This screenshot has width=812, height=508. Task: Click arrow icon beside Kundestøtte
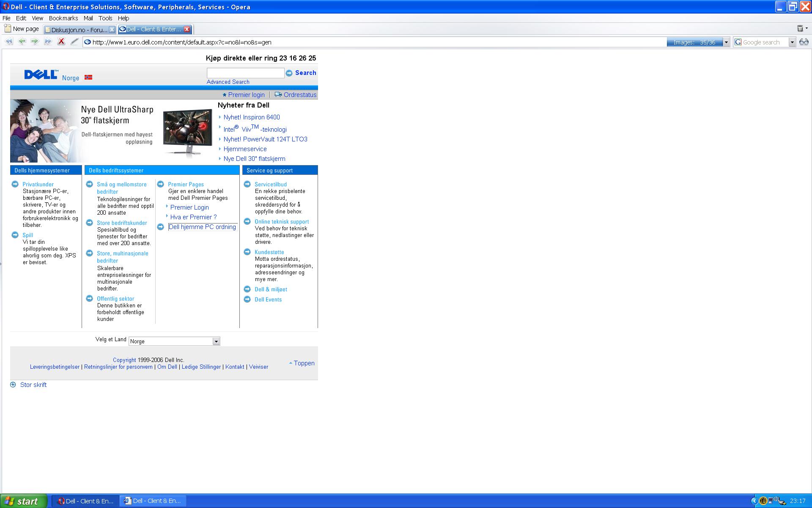pos(247,252)
